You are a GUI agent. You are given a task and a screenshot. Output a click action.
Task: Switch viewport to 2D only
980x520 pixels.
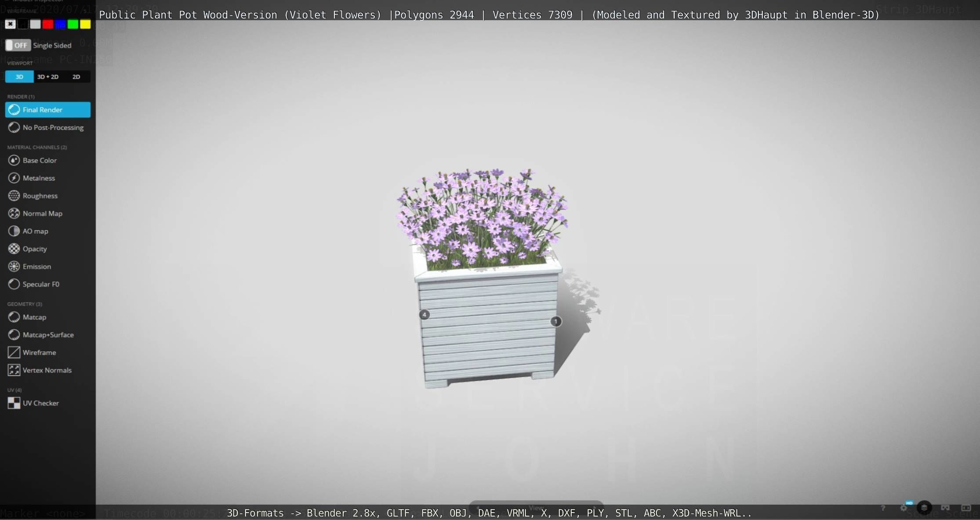click(x=76, y=77)
